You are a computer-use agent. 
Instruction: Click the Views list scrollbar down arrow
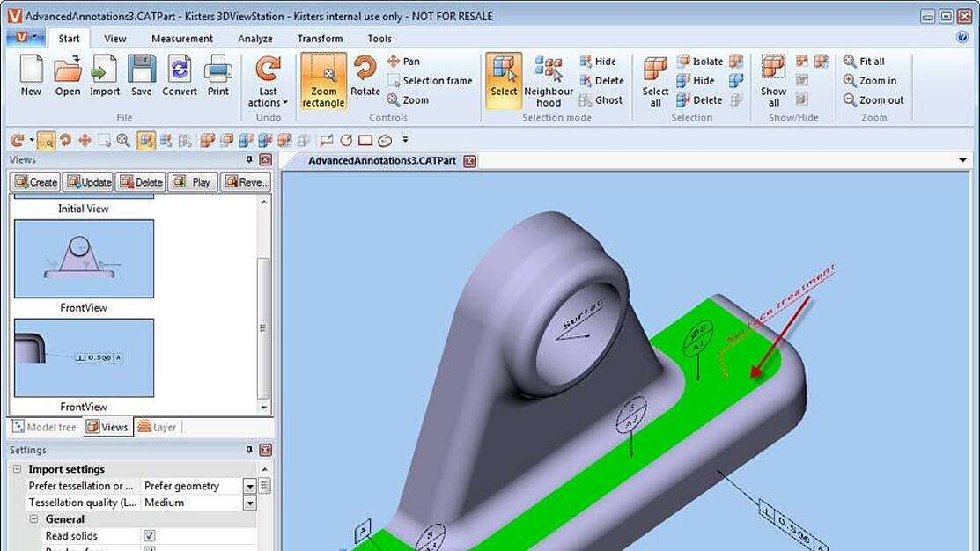coord(264,407)
